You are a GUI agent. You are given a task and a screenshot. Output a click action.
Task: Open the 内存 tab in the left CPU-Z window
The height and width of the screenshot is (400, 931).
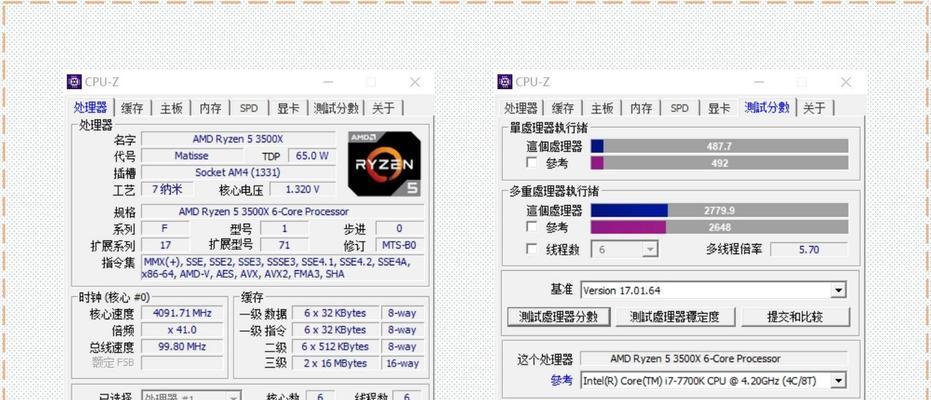pyautogui.click(x=210, y=108)
